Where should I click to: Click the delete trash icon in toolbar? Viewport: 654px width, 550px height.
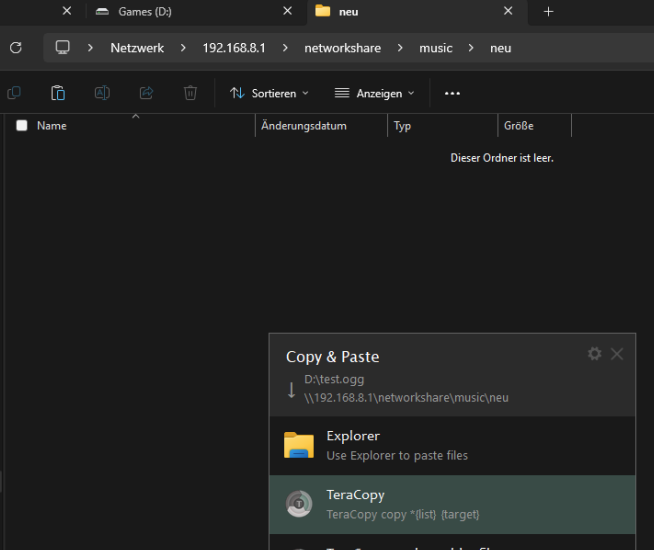(x=190, y=93)
